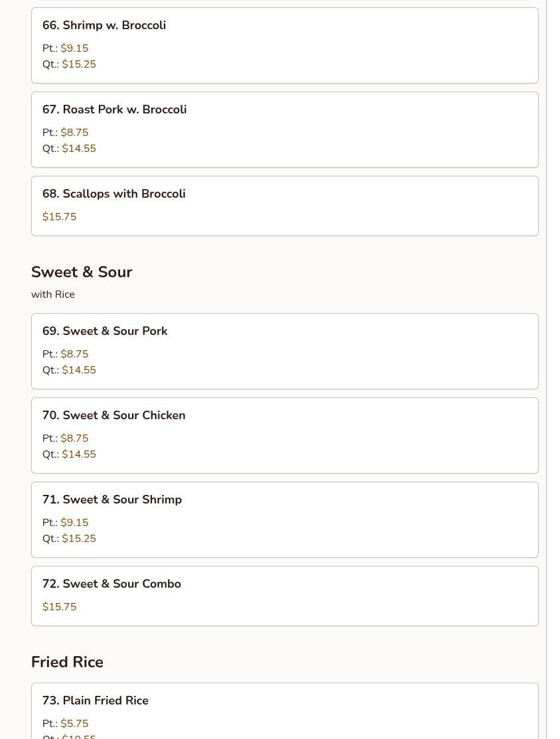Click Shrimp w. Broccoli pint price $9.15
560x739 pixels.
(74, 48)
